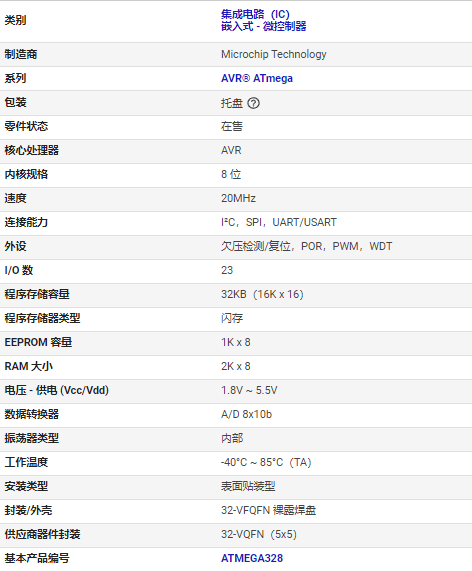This screenshot has height=571, width=472.
Task: Click the EEPROM 容量 row label
Action: pyautogui.click(x=38, y=342)
